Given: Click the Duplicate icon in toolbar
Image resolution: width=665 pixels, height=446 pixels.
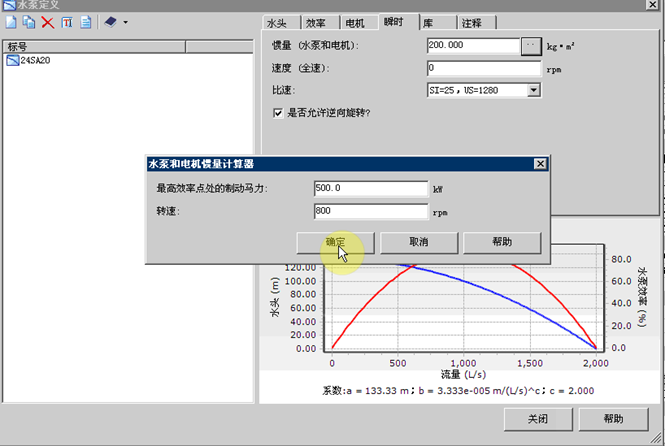Looking at the screenshot, I should click(28, 22).
